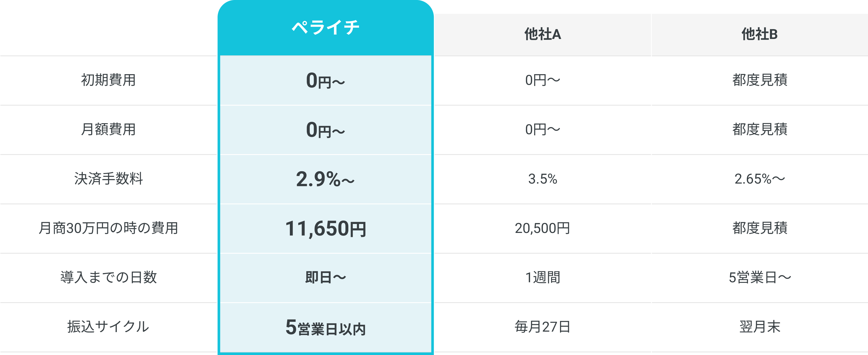Select the 3.5% fee cell
The height and width of the screenshot is (355, 868).
(x=542, y=179)
